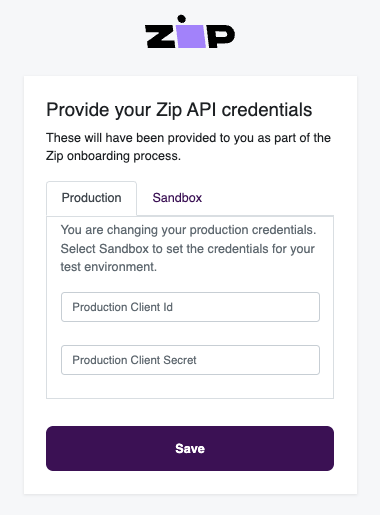Click the 'Provide your Zip API credentials' heading
The image size is (380, 515).
tap(179, 110)
